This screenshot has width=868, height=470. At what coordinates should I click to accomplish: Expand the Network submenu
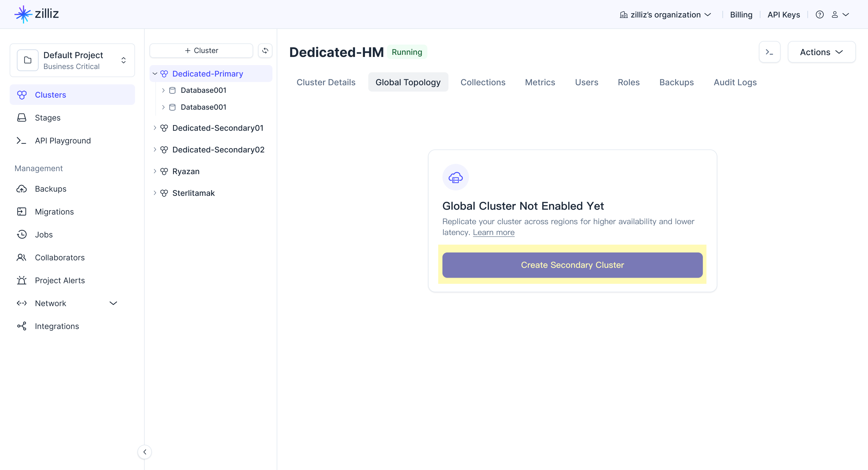113,303
